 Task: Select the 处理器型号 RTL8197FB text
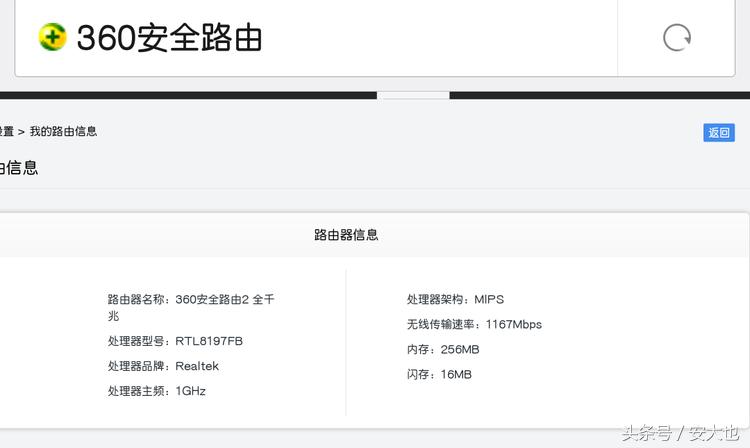coord(175,341)
